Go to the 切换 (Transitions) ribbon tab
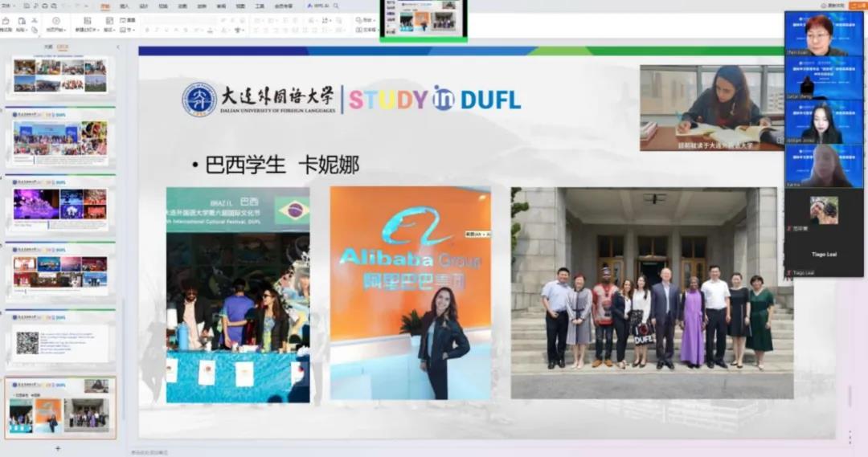The height and width of the screenshot is (457, 868). (162, 6)
